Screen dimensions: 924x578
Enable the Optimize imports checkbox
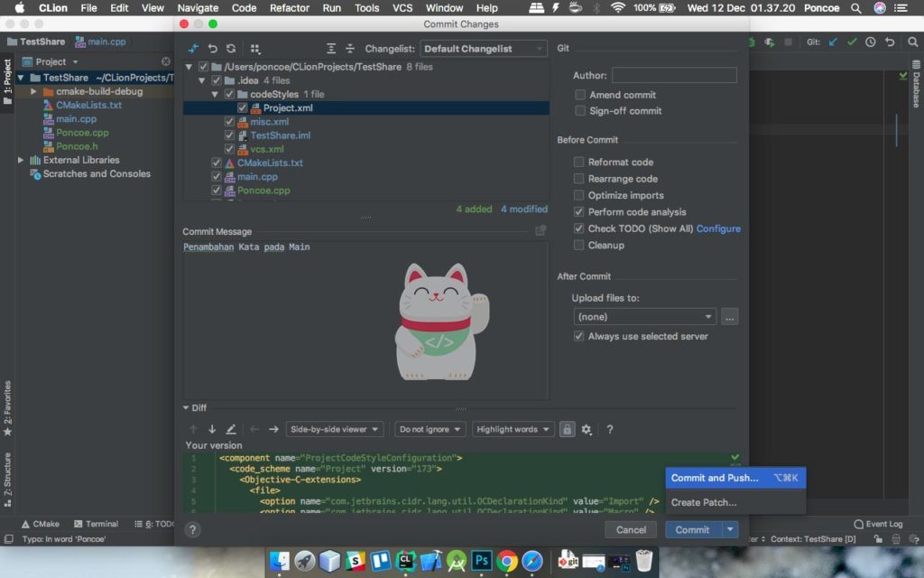[x=578, y=195]
